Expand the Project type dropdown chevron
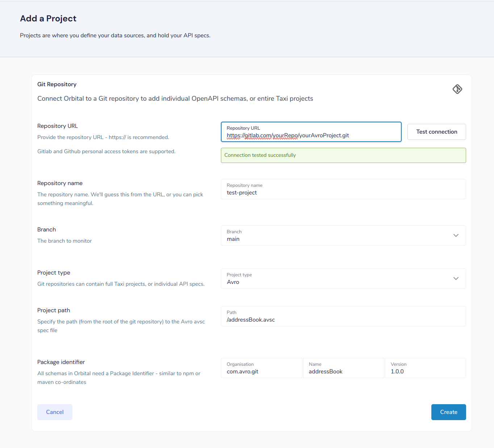This screenshot has height=448, width=494. [x=456, y=279]
